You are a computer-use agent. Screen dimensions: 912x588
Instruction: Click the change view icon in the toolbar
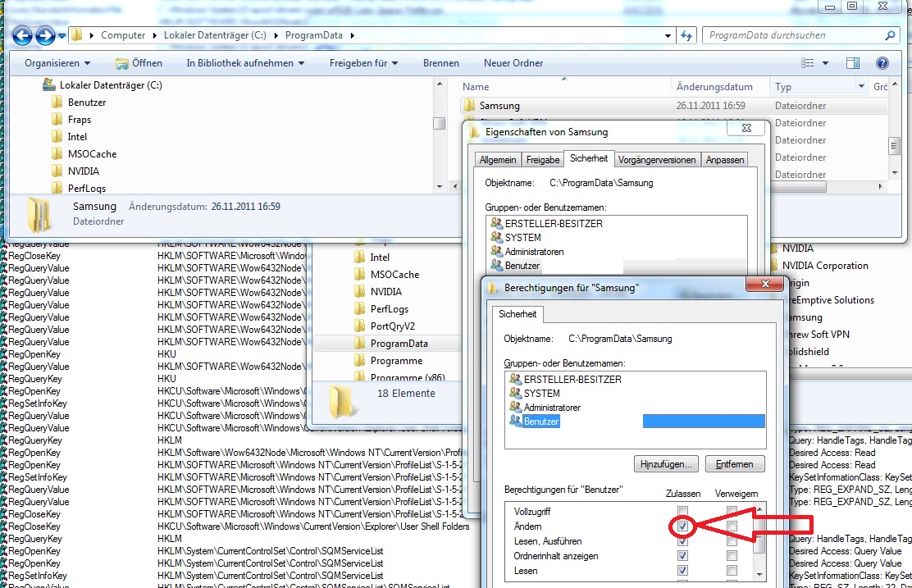tap(807, 63)
